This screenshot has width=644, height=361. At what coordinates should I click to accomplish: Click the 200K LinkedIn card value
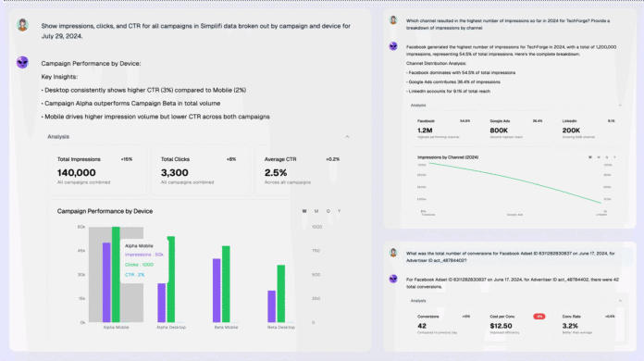point(571,131)
